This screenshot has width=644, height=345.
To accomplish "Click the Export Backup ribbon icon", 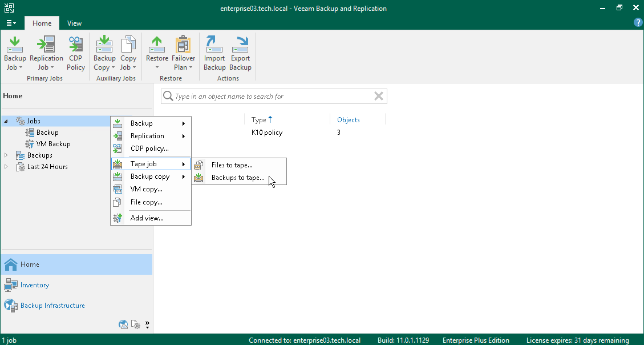I will 240,45.
